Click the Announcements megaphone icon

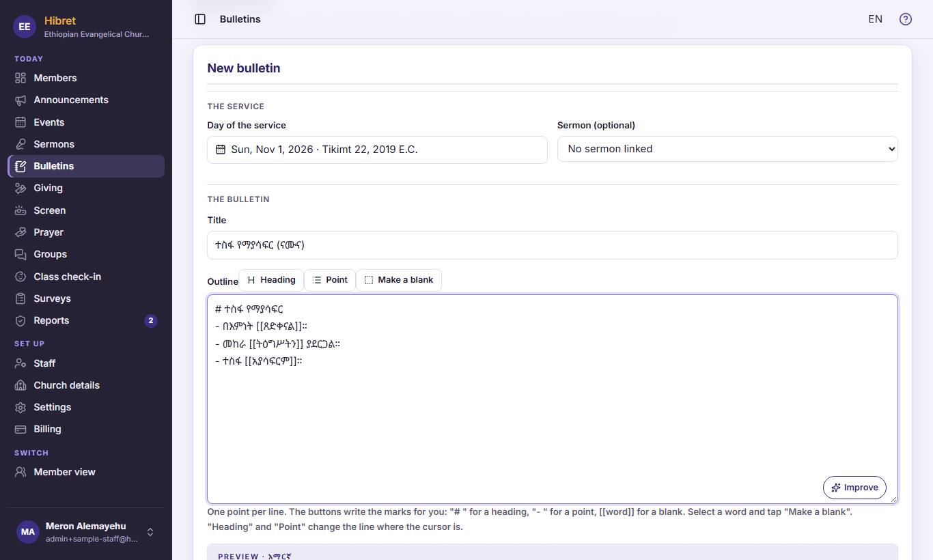click(20, 100)
